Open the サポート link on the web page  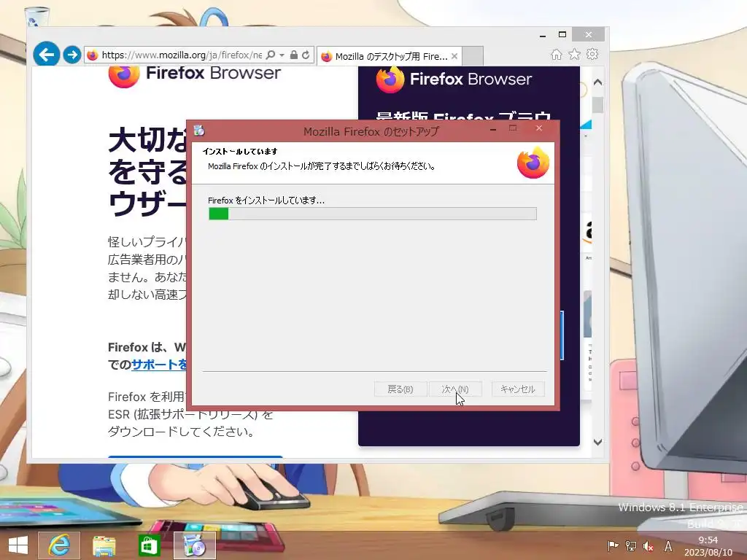160,365
